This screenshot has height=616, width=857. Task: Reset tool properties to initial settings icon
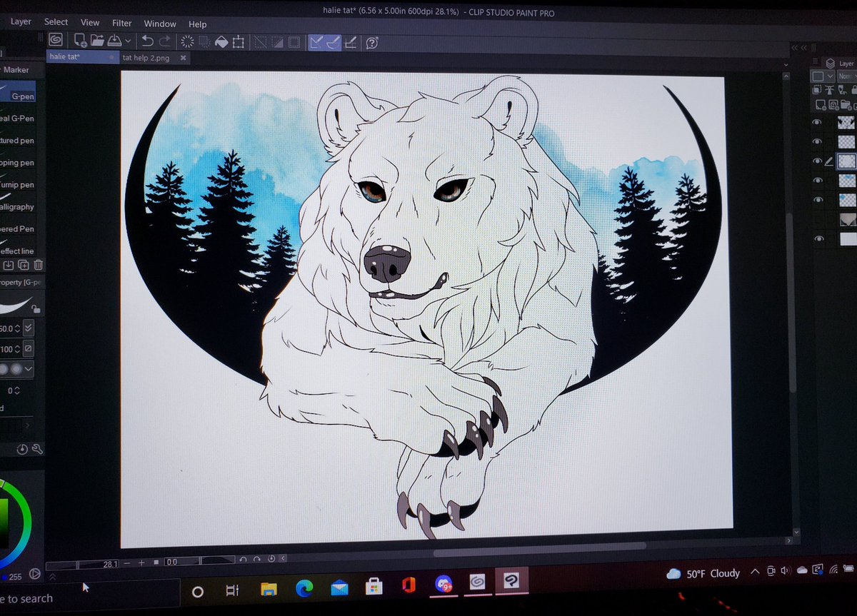[x=22, y=449]
